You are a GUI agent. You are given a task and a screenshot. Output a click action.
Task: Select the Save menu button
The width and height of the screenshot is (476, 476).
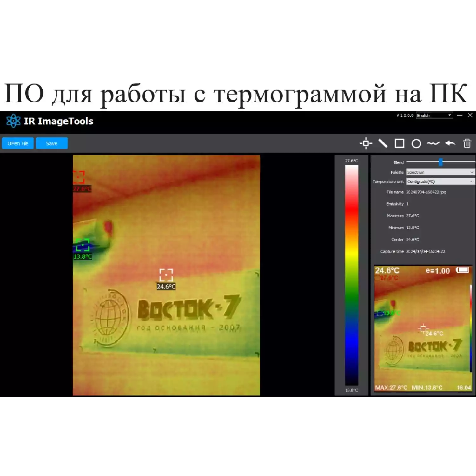pos(51,143)
